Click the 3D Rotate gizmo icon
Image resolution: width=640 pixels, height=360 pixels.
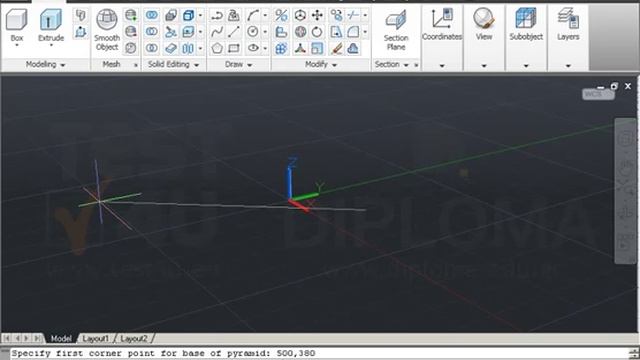click(300, 32)
